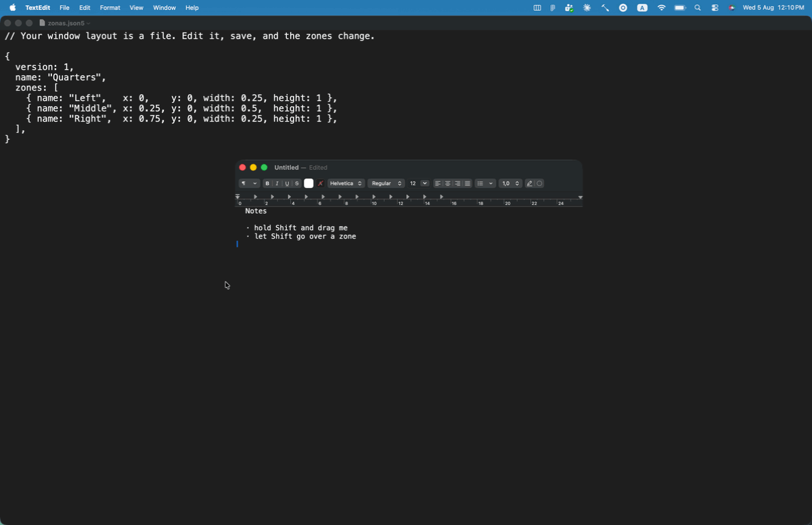Align text right in the Untitled window
This screenshot has width=812, height=525.
pyautogui.click(x=457, y=183)
